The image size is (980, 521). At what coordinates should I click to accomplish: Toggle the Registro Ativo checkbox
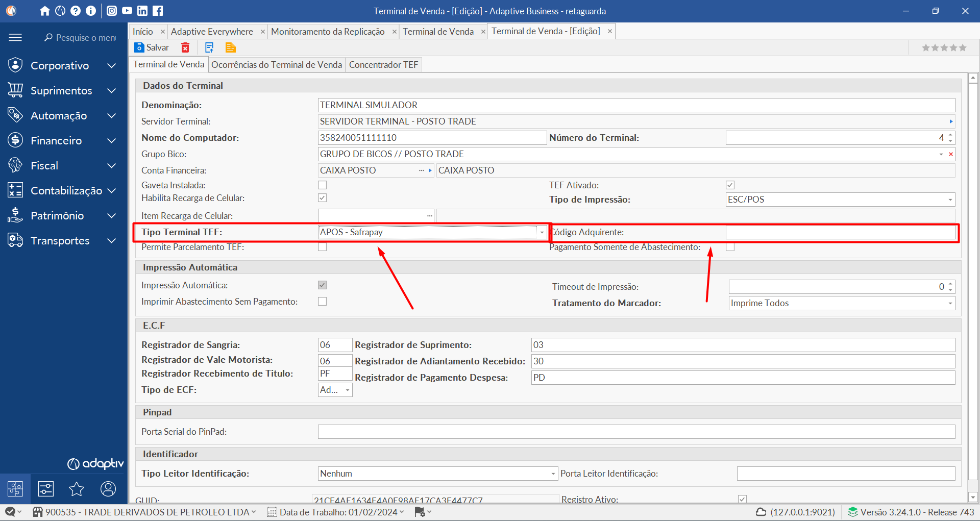[x=742, y=499]
